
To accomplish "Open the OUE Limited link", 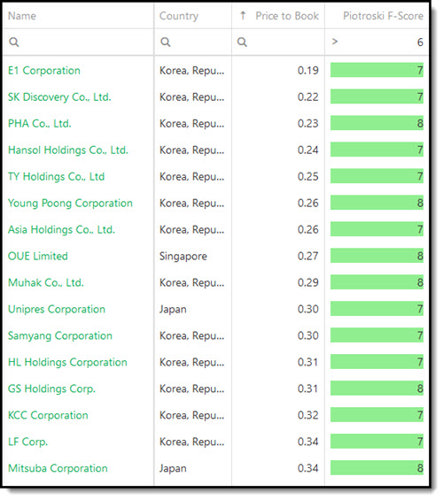I will pos(38,256).
